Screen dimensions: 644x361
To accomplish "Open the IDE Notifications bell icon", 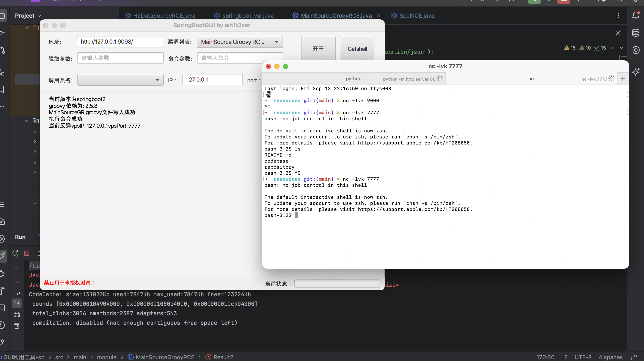I will pyautogui.click(x=636, y=16).
